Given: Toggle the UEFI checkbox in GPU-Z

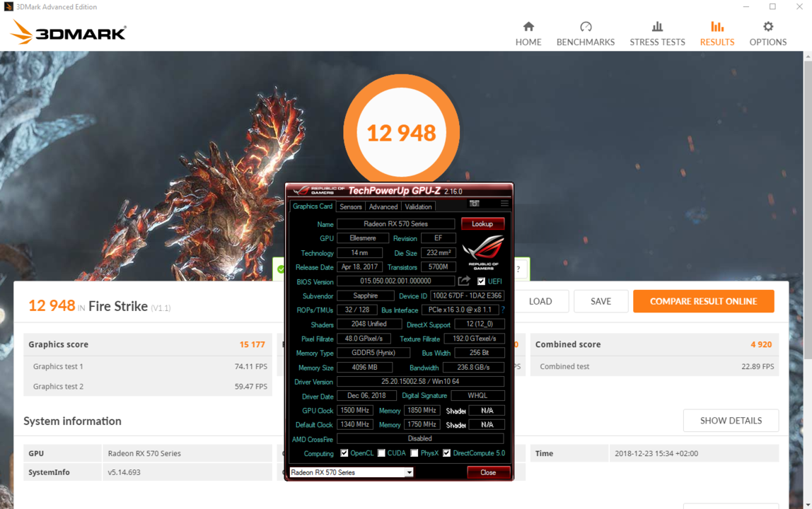Looking at the screenshot, I should click(481, 281).
